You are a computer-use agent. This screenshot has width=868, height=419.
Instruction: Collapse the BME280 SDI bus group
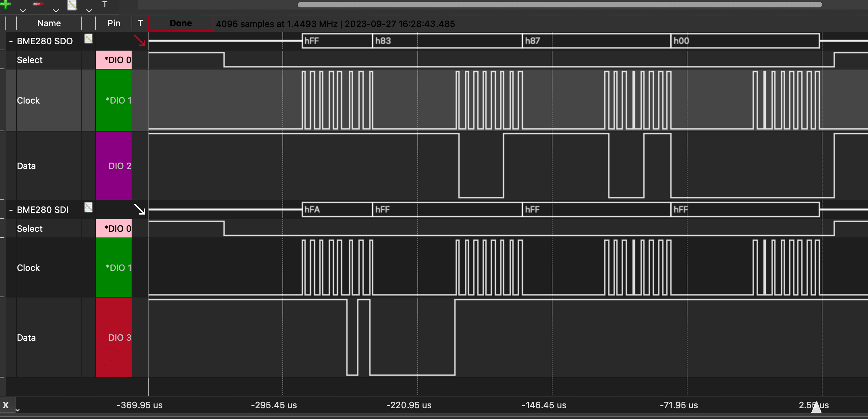point(11,210)
